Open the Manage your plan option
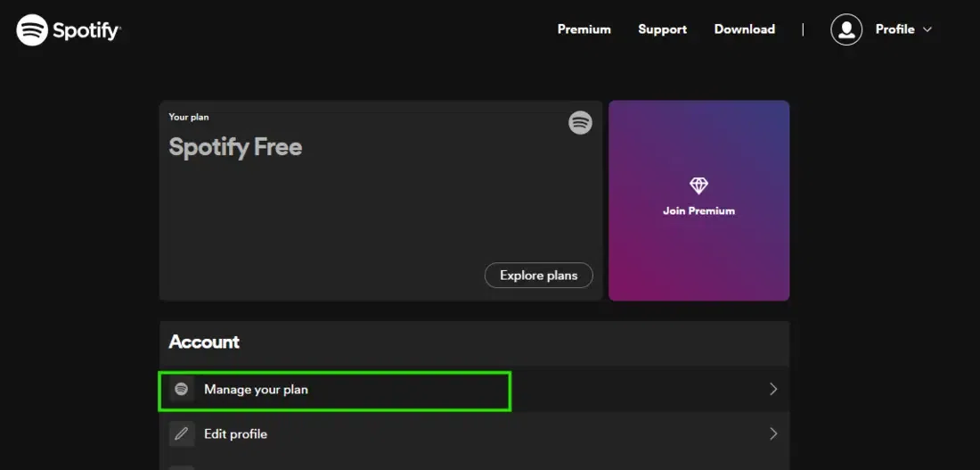Screen dimensions: 980x470 tap(256, 390)
